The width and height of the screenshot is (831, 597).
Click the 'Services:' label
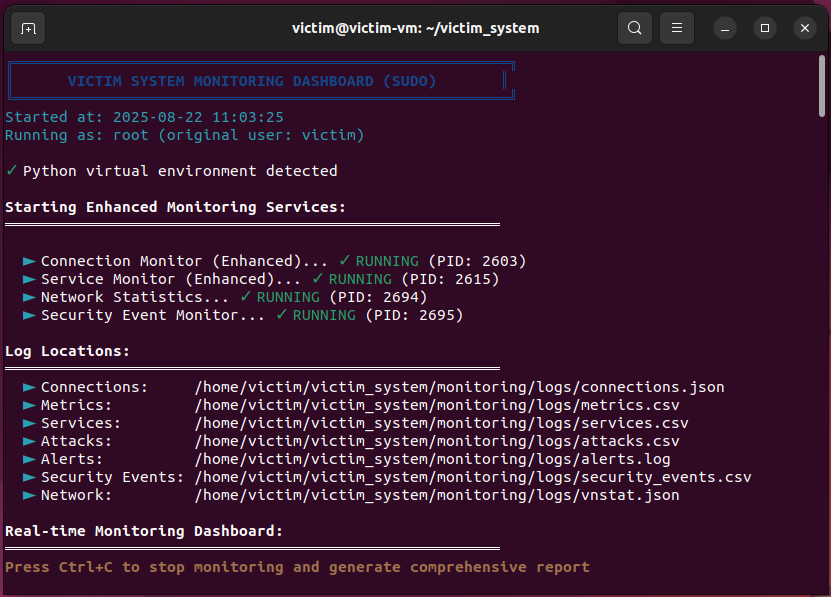(x=81, y=424)
